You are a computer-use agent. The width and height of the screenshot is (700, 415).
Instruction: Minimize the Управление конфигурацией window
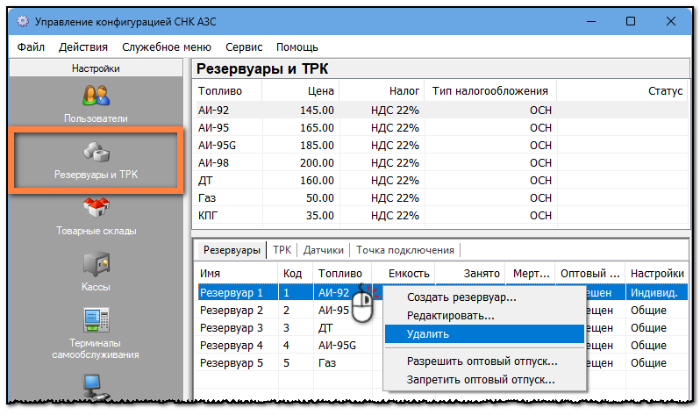tap(591, 21)
